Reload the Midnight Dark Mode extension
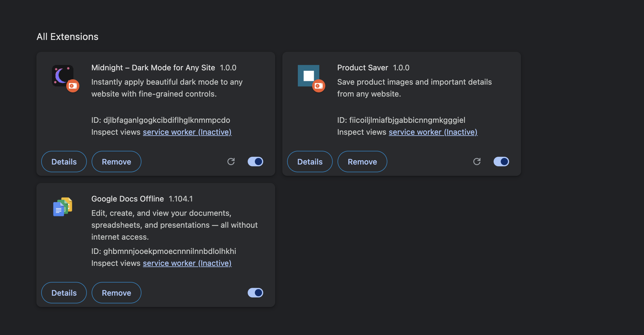Screen dimensions: 644x335 pos(231,162)
